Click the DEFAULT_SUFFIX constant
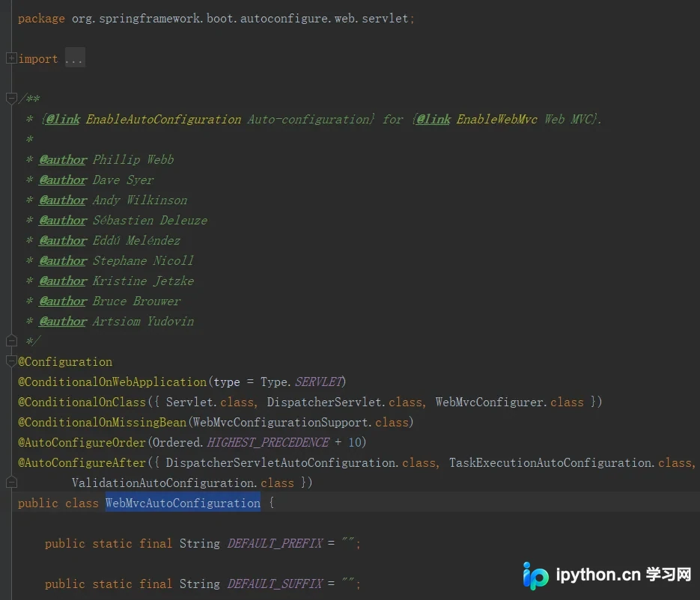This screenshot has height=600, width=700. [275, 584]
